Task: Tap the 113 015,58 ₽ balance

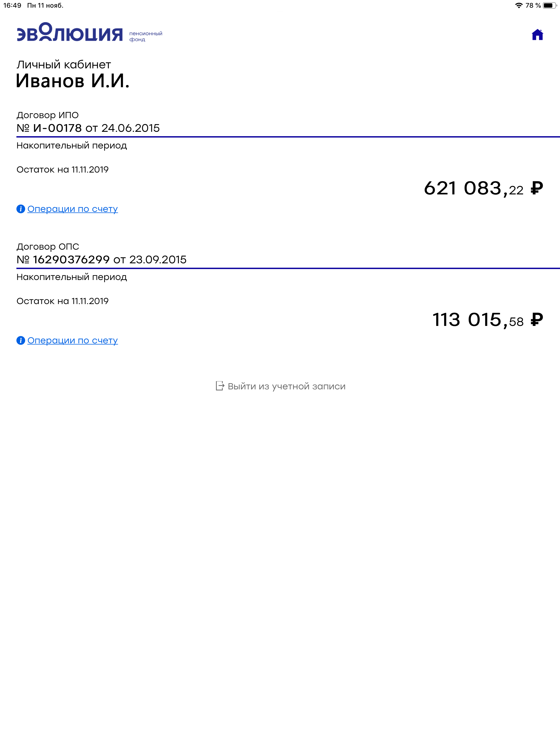Action: pos(488,320)
